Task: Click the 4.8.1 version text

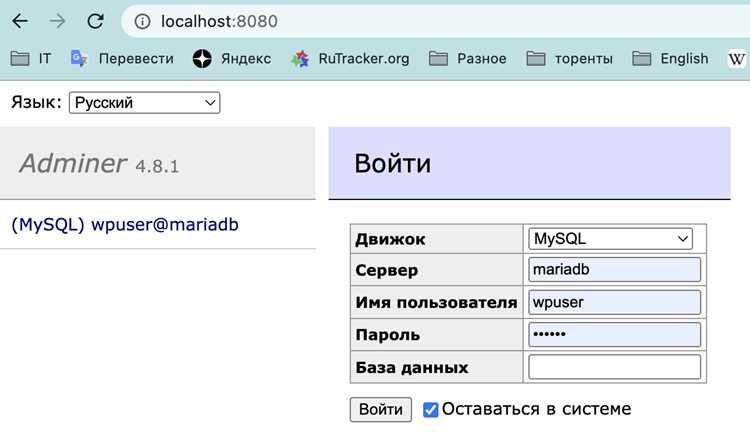Action: point(157,167)
